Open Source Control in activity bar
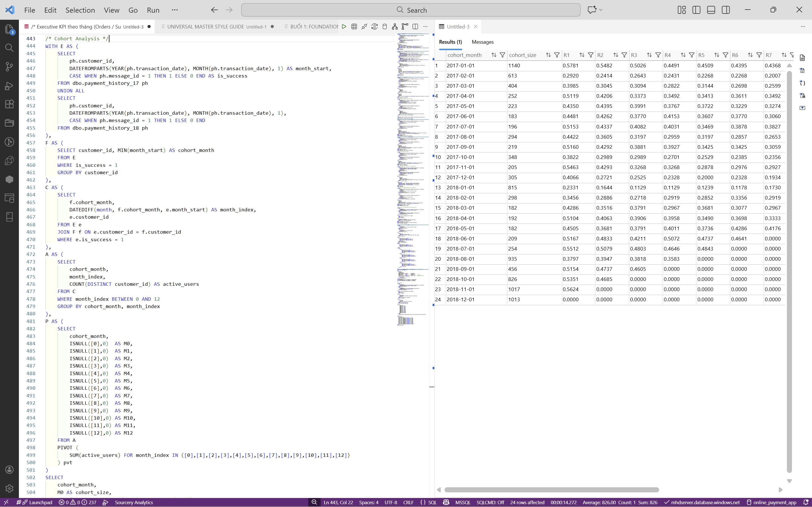The height and width of the screenshot is (507, 812). [9, 67]
